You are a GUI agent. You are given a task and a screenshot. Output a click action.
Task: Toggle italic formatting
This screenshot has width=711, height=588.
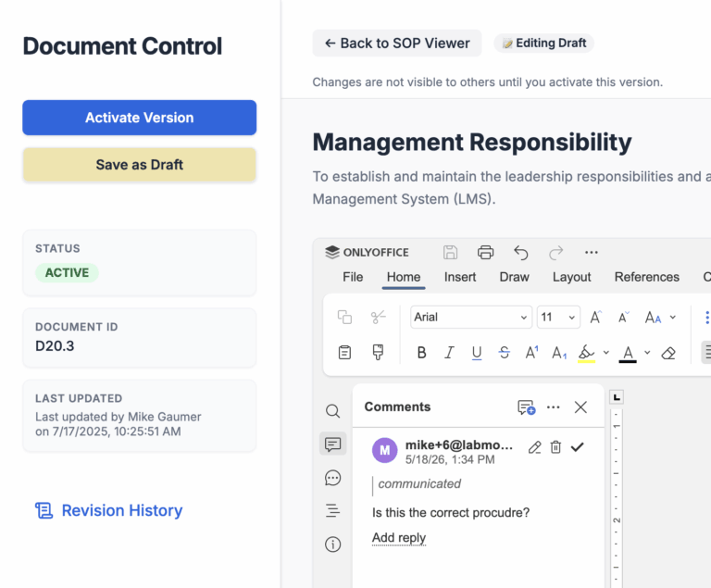pyautogui.click(x=449, y=352)
